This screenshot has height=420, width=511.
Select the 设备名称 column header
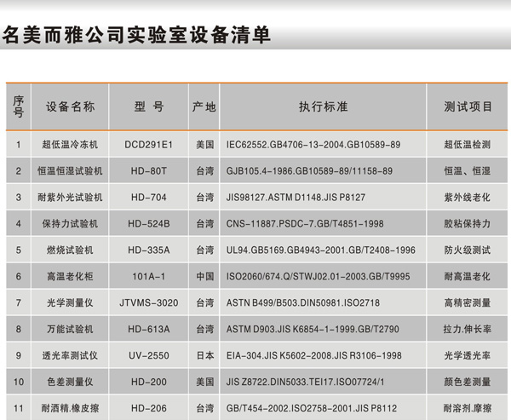pyautogui.click(x=70, y=106)
